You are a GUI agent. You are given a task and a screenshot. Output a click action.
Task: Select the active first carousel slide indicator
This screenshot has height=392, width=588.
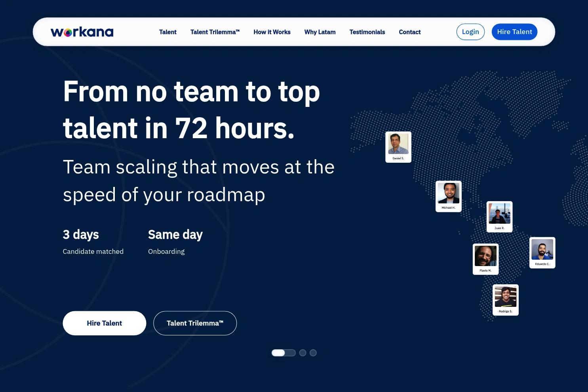click(284, 353)
